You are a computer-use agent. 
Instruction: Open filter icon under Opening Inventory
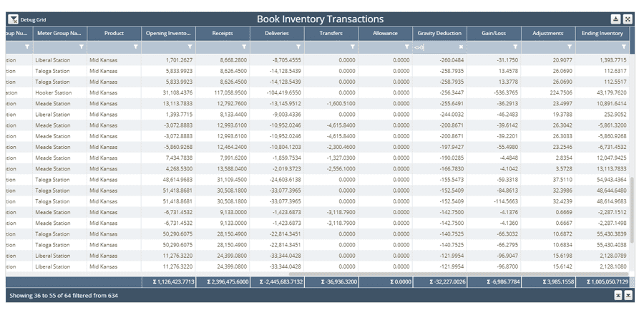click(x=190, y=47)
